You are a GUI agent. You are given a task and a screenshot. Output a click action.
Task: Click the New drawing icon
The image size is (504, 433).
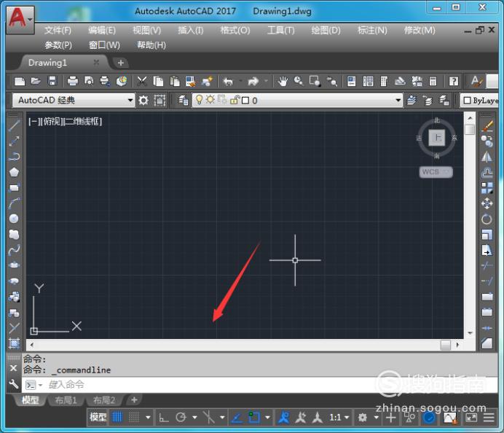point(20,81)
